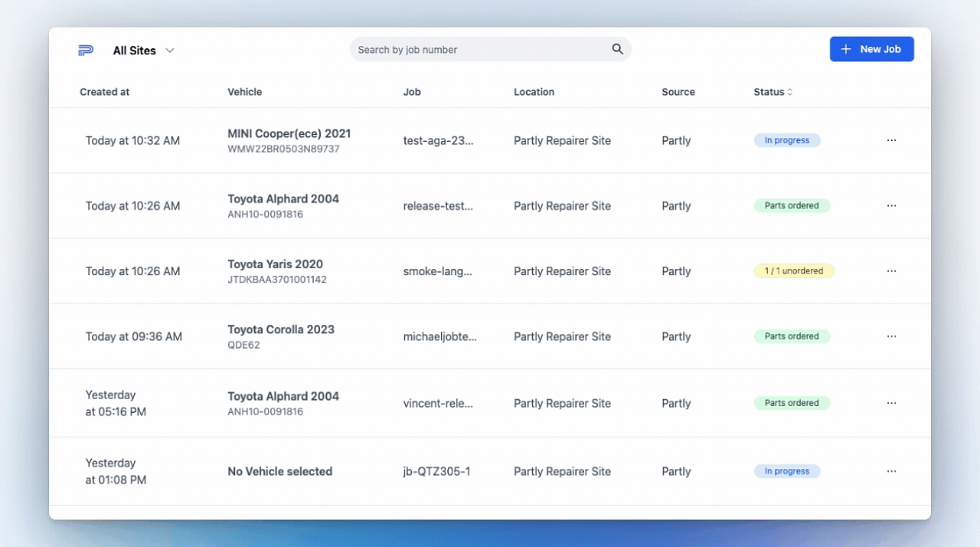Viewport: 980px width, 547px height.
Task: Select the Created at column header
Action: click(104, 91)
